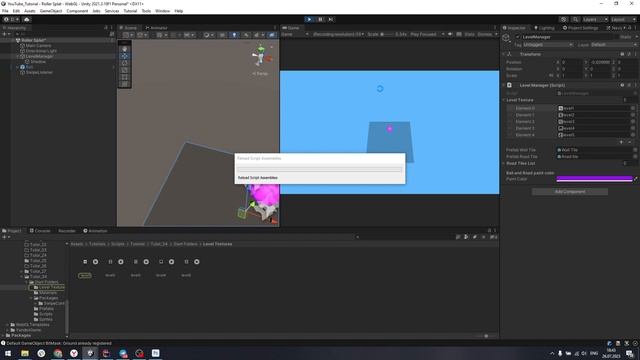Collapse the Roller Splat scene in Hierarchy
Screen dimensions: 640x360
tap(13, 40)
